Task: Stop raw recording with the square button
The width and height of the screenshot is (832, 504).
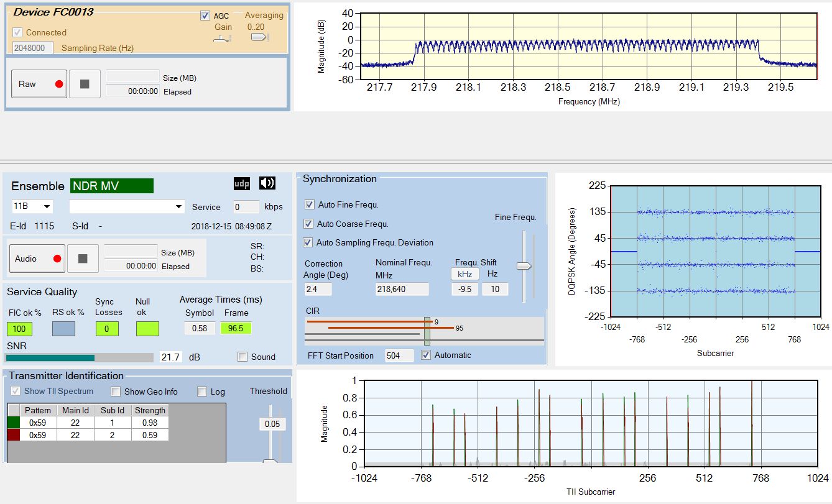Action: (x=85, y=84)
